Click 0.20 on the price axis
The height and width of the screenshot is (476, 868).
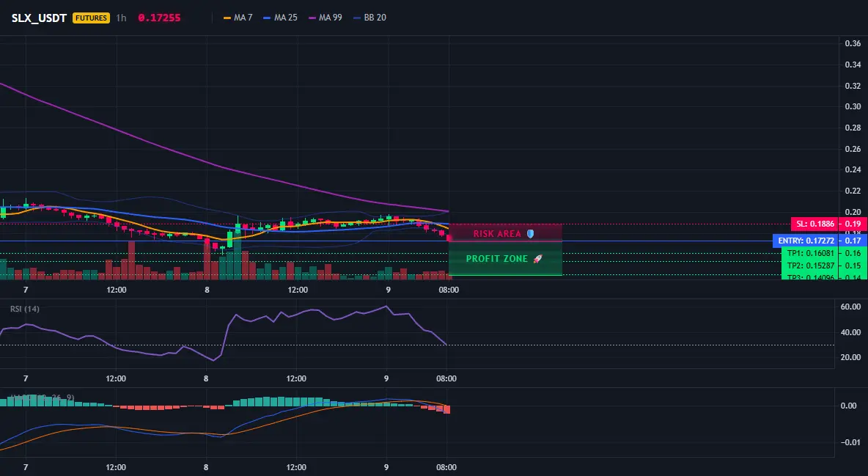(x=853, y=212)
